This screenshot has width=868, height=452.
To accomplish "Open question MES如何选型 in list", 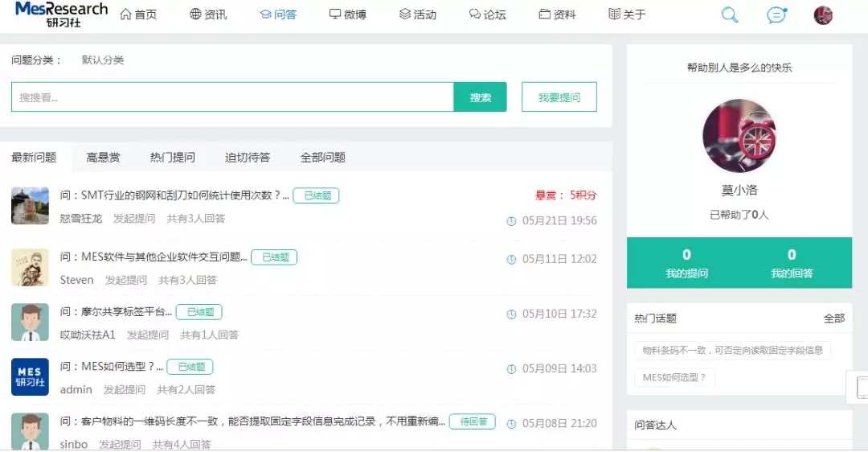I will coord(111,366).
